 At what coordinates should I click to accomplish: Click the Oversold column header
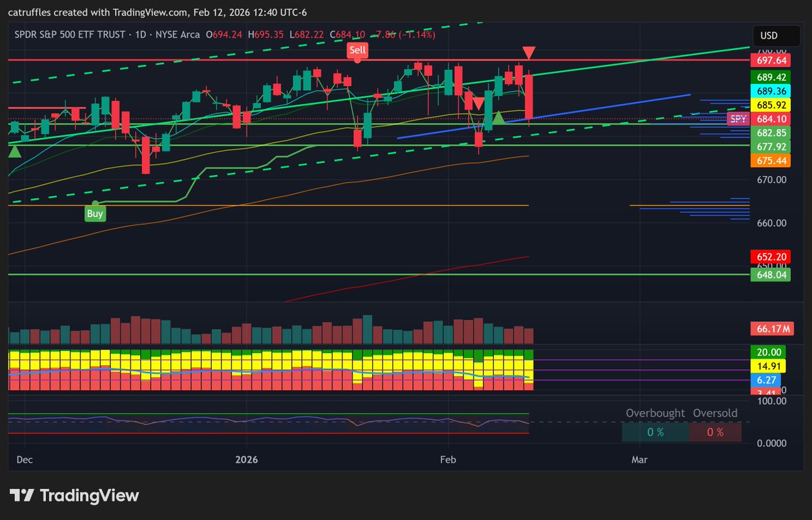point(715,413)
